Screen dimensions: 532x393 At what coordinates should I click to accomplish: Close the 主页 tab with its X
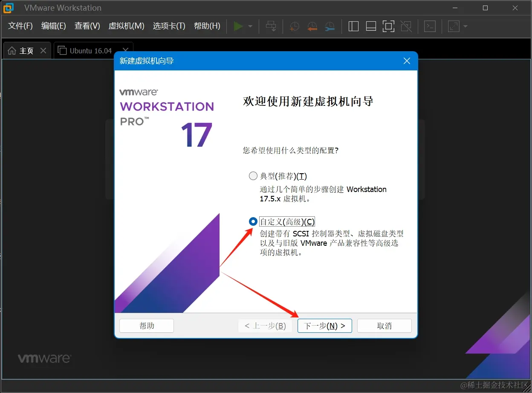(43, 50)
